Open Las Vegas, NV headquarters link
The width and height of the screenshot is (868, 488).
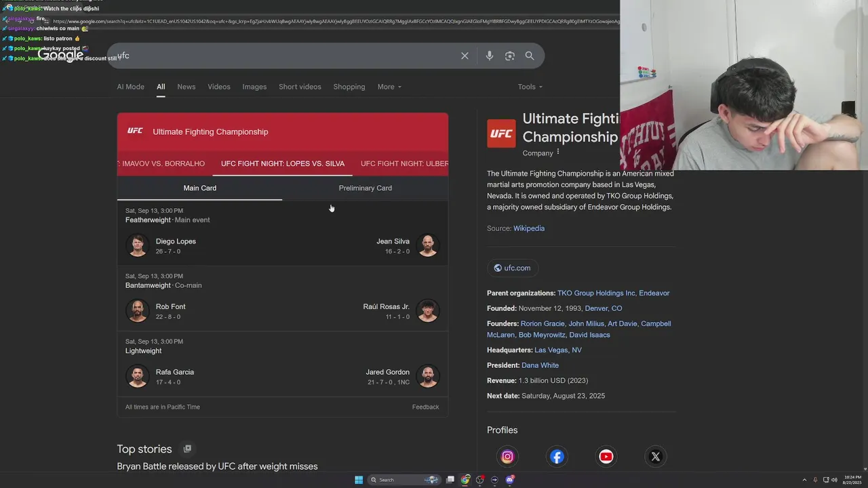(558, 350)
